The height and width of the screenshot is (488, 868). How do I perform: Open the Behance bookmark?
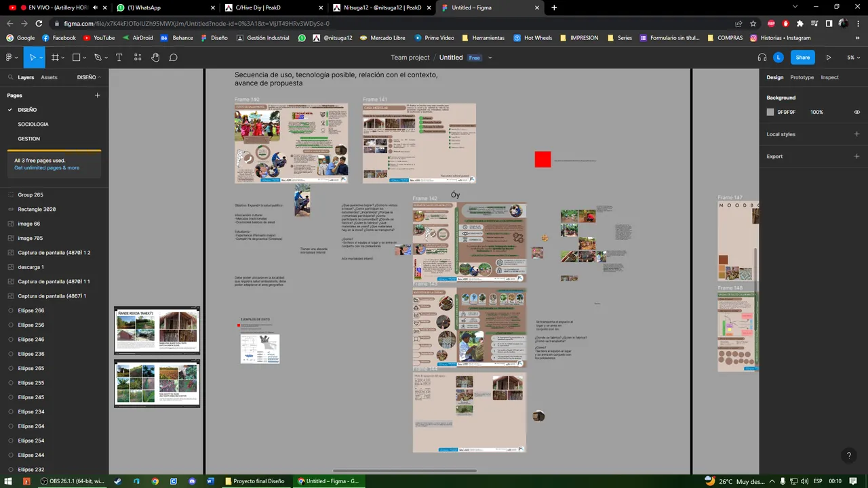click(x=176, y=38)
